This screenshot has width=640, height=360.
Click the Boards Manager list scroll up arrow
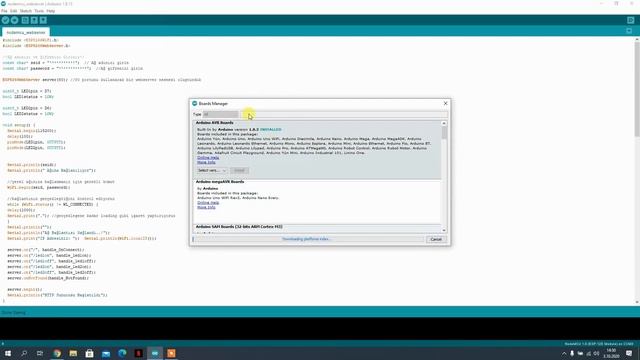click(444, 123)
